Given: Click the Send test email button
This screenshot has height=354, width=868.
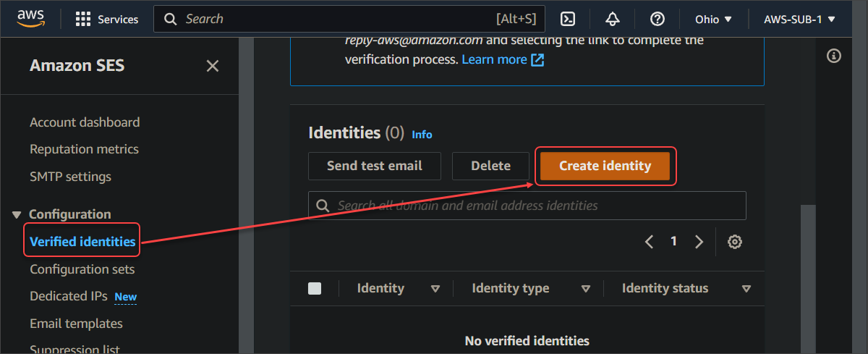Looking at the screenshot, I should tap(375, 166).
